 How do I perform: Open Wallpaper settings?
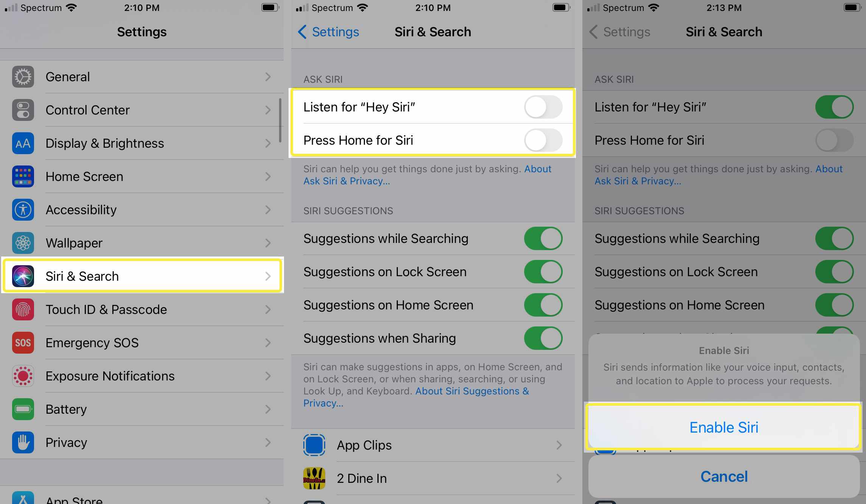click(142, 243)
